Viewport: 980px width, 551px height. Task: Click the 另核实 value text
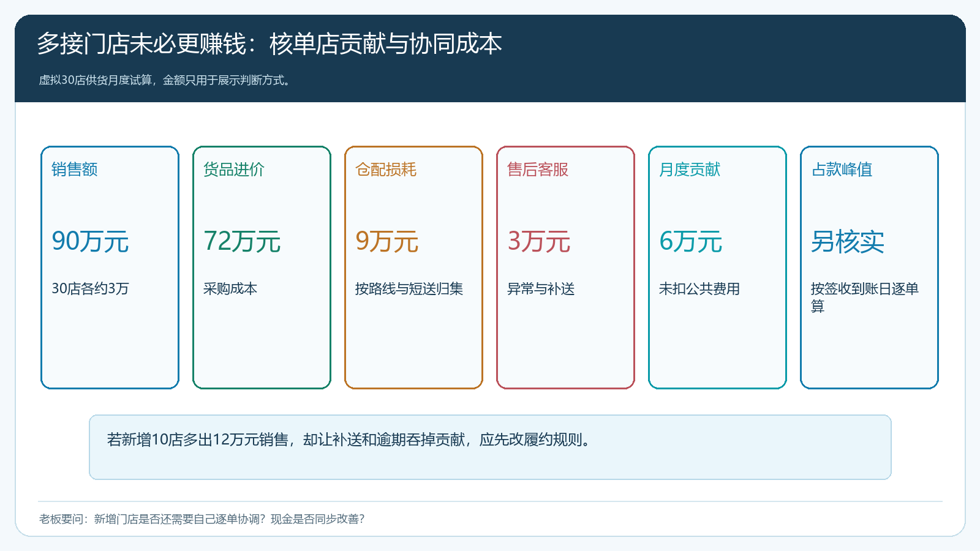coord(848,241)
